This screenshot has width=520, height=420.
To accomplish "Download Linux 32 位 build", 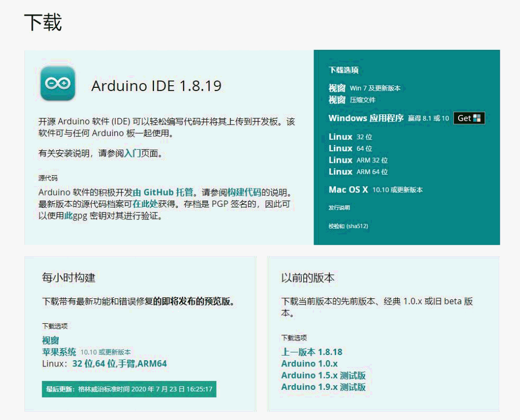I will coord(350,137).
